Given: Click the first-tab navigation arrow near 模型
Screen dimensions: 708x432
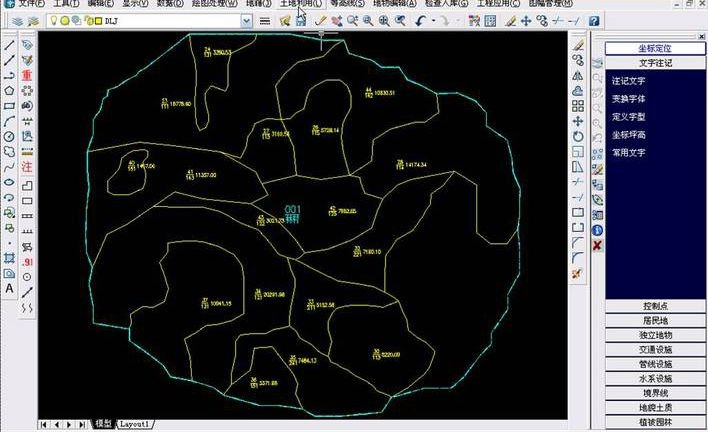Looking at the screenshot, I should click(x=44, y=424).
